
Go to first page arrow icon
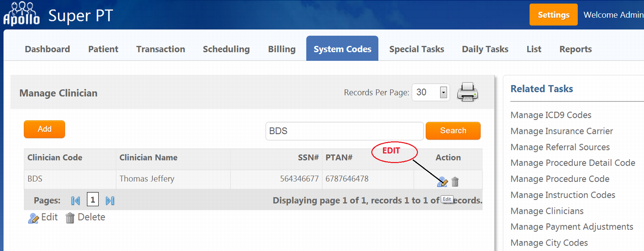[75, 201]
